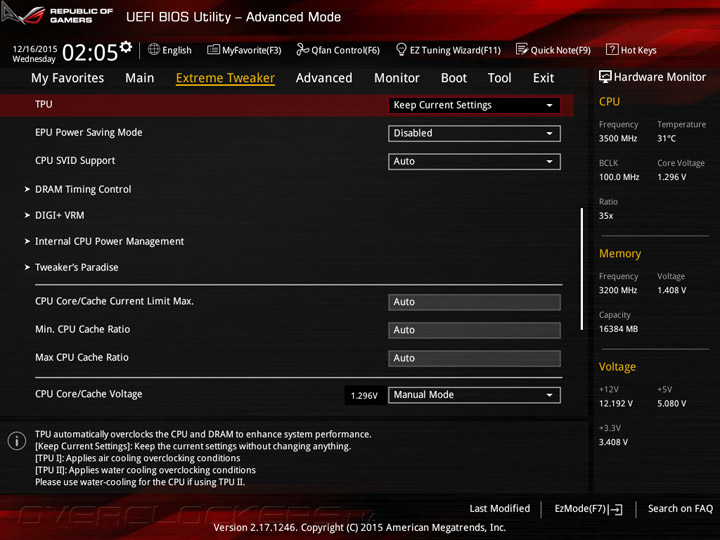Image resolution: width=720 pixels, height=540 pixels.
Task: Open Hot Keys label
Action: click(x=638, y=51)
